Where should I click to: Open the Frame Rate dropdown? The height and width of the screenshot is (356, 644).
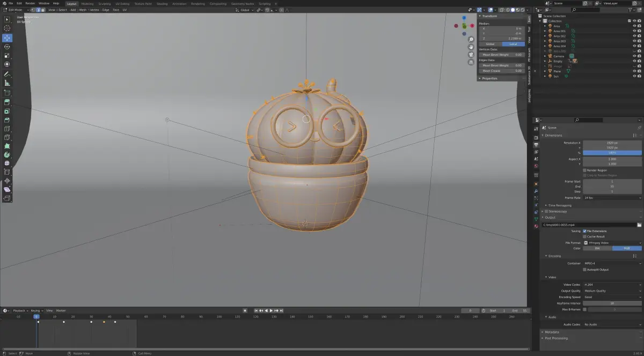click(612, 198)
